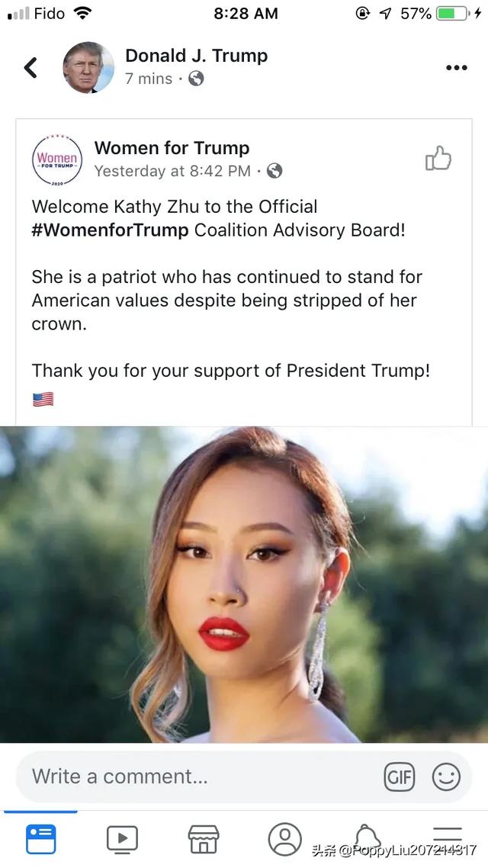Open the Marketplace storefront tab
488x868 pixels.
204,839
